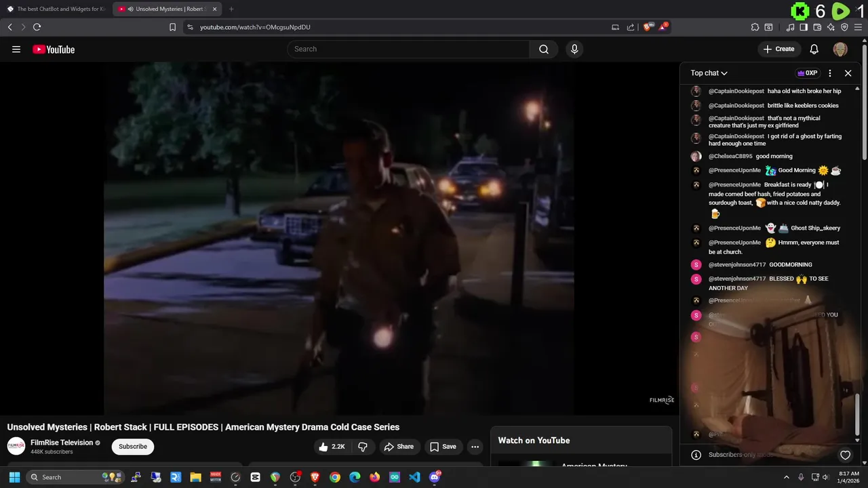Start voice search with the microphone icon

click(x=574, y=49)
